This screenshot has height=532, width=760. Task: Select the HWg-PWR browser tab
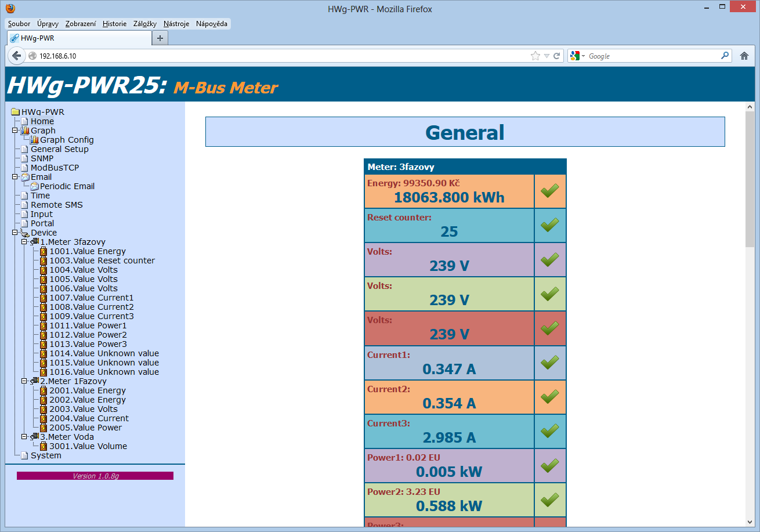click(79, 38)
